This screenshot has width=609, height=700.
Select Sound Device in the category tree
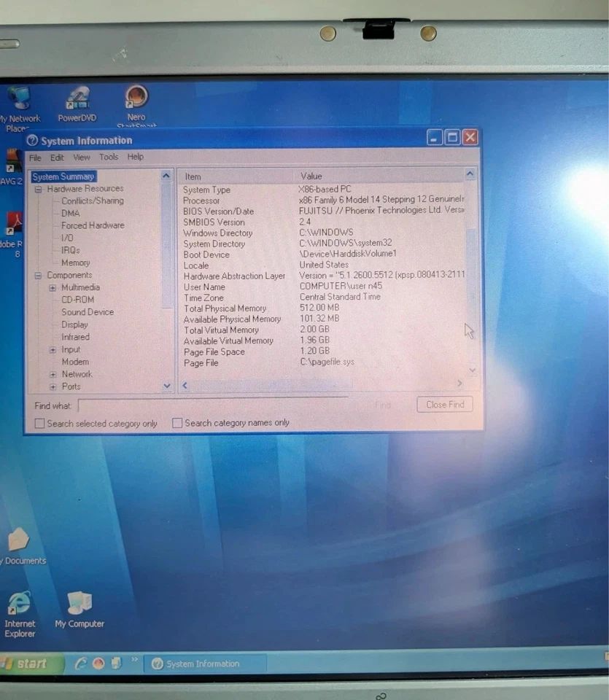coord(88,311)
